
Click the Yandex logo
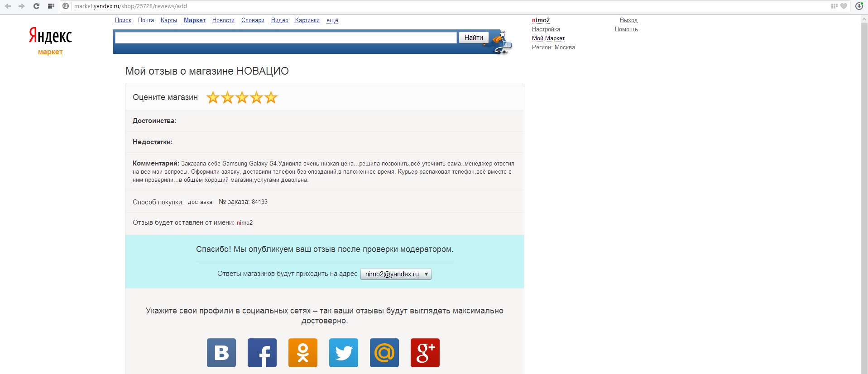tap(50, 35)
